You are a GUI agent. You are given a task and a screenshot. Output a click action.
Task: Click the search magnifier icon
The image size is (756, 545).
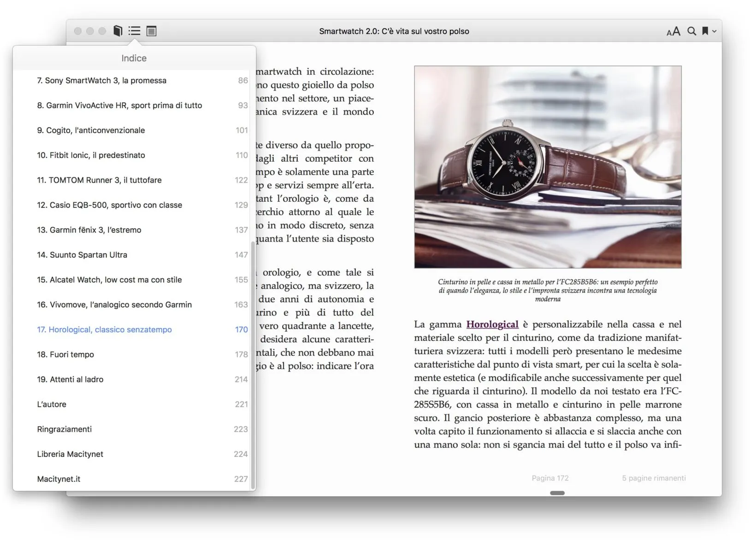tap(691, 31)
